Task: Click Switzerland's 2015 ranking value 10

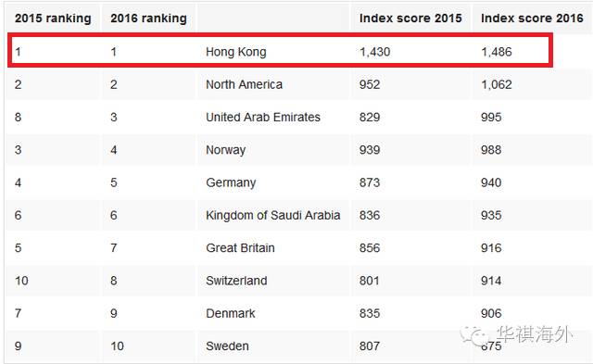Action: (x=21, y=281)
